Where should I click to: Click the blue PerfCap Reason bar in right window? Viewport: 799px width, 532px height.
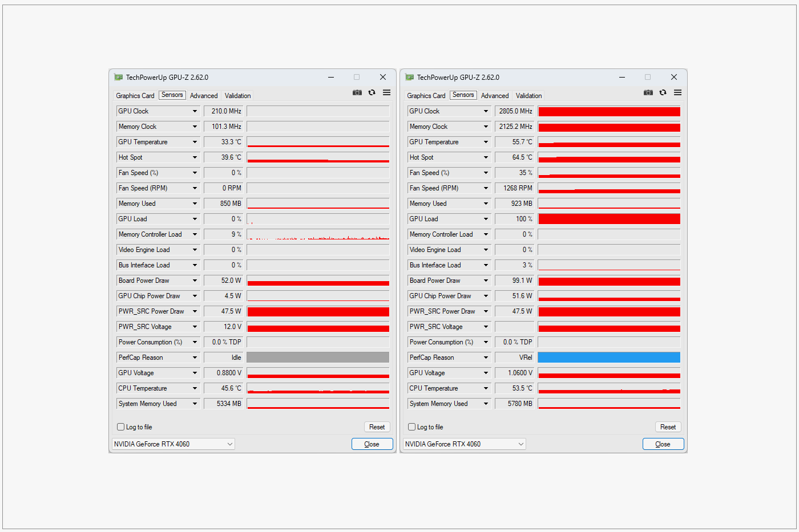click(x=609, y=358)
